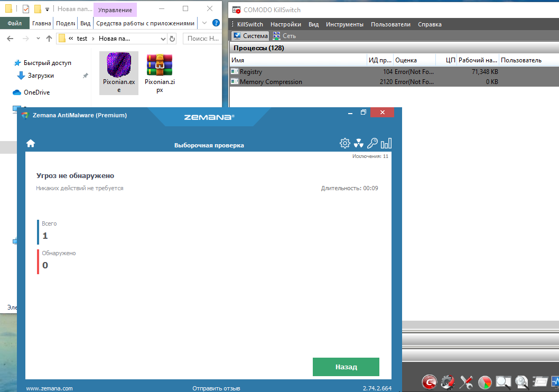Image resolution: width=559 pixels, height=392 pixels.
Task: Open the customize quick access toolbar dropdown in Explorer
Action: (47, 10)
